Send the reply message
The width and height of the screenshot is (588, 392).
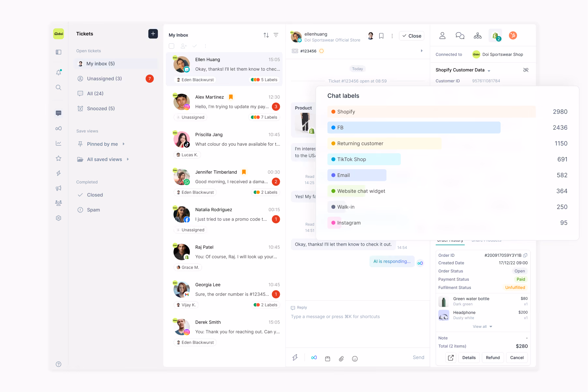pyautogui.click(x=418, y=357)
